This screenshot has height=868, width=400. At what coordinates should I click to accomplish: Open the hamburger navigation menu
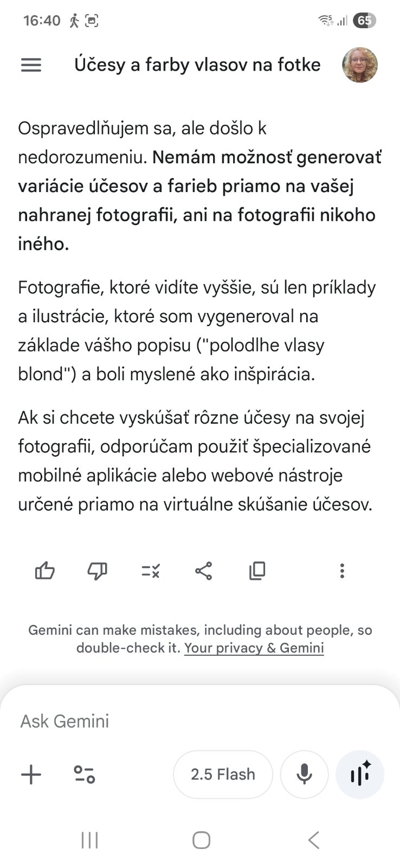tap(31, 65)
